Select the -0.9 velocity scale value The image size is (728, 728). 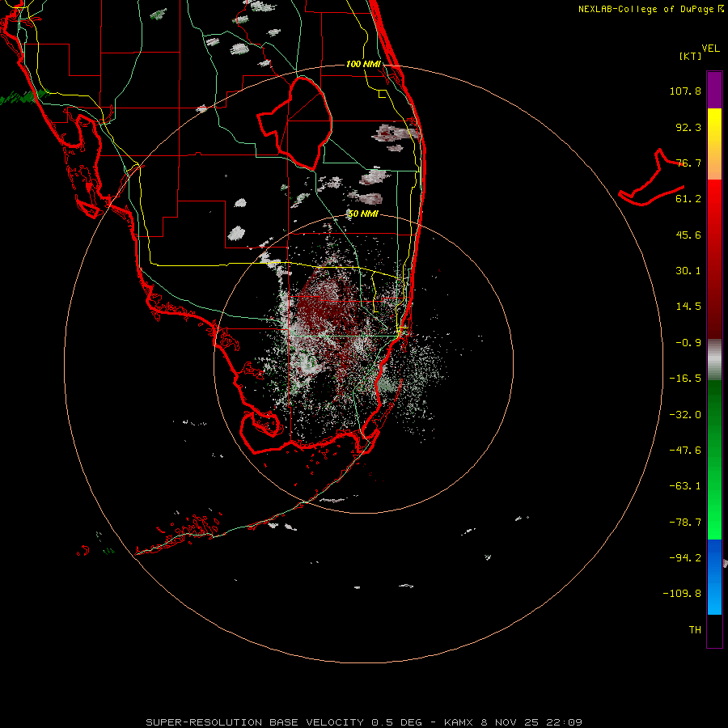[x=688, y=343]
